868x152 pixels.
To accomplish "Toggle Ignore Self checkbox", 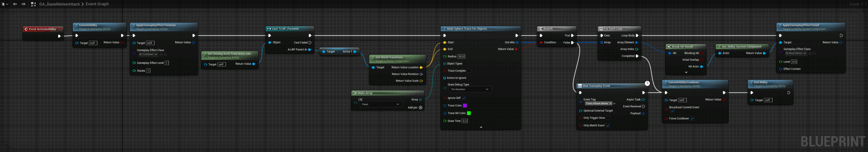I will coord(463,98).
